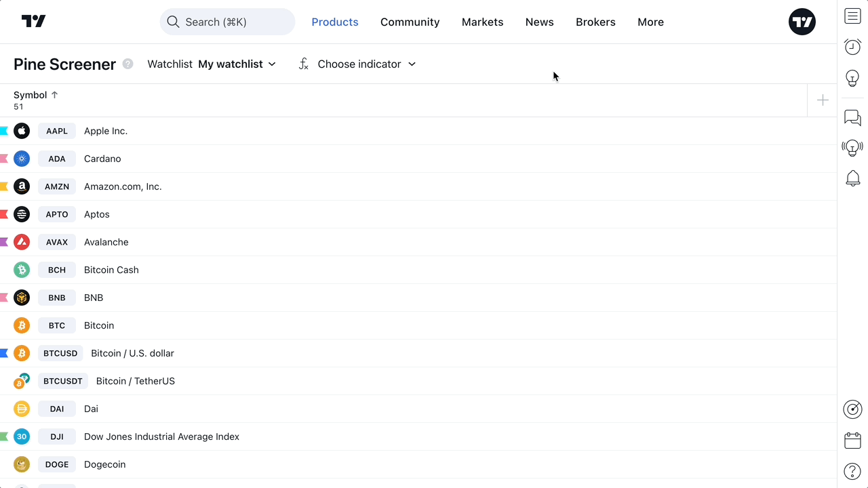This screenshot has height=488, width=868.
Task: Click the pink flag on ADA row
Action: click(x=4, y=159)
